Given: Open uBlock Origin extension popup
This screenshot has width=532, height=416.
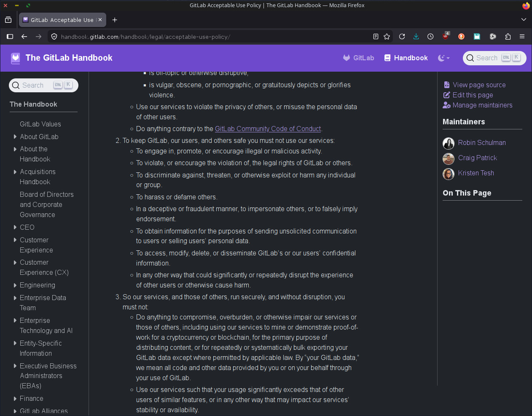Looking at the screenshot, I should click(446, 36).
